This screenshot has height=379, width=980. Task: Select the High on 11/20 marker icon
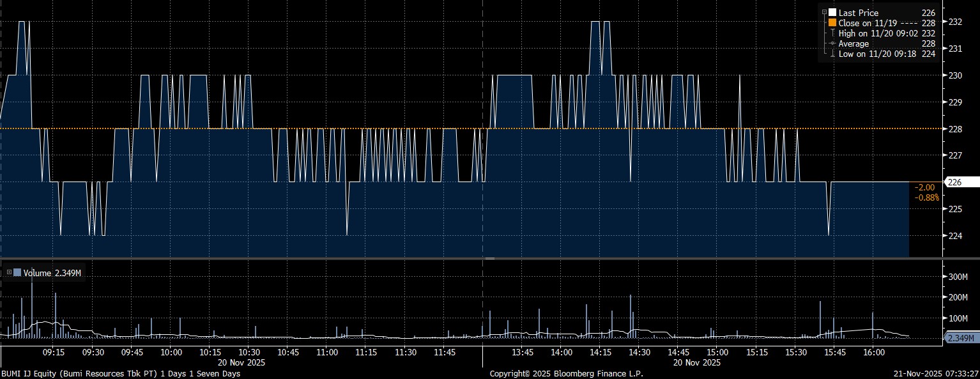[x=832, y=33]
